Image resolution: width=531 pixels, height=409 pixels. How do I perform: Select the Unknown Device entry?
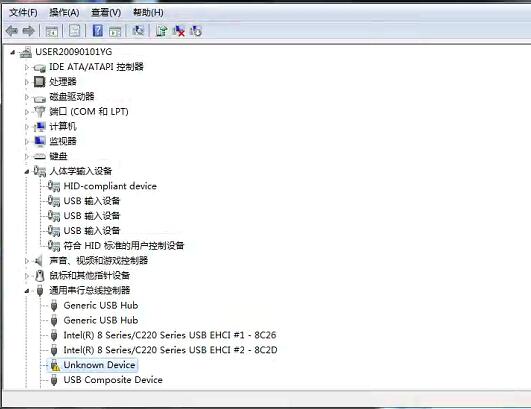point(99,365)
